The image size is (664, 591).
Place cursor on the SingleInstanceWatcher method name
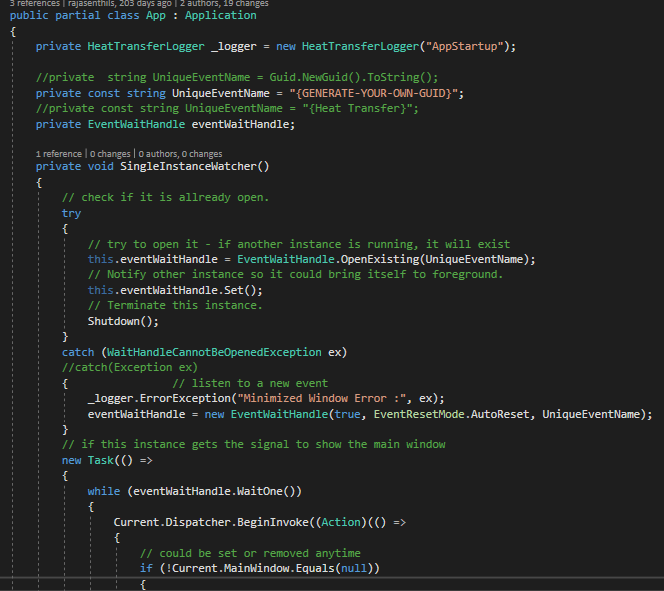(188, 166)
